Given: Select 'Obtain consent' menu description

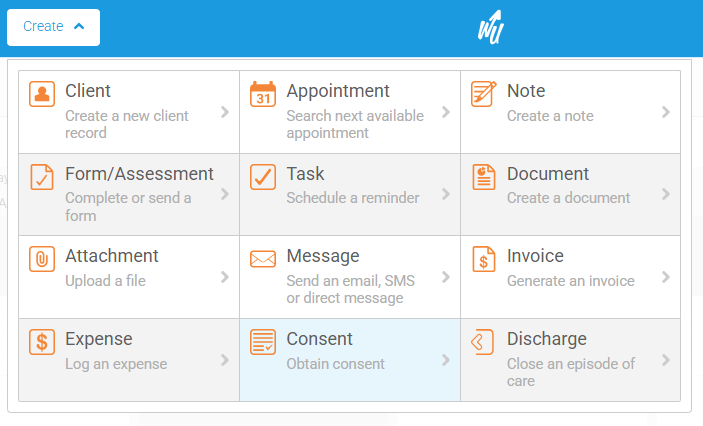Looking at the screenshot, I should [334, 364].
